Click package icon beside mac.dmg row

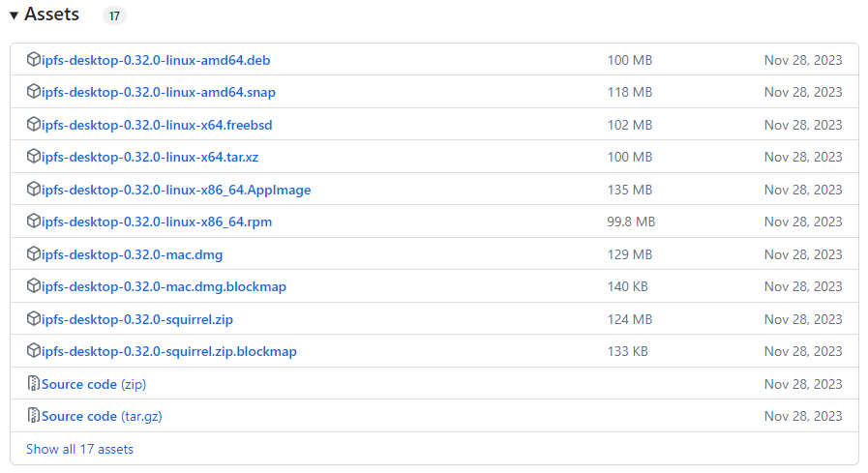[x=33, y=254]
